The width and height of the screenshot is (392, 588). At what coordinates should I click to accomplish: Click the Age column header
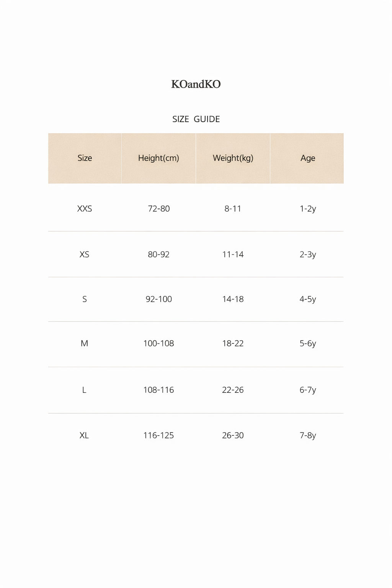308,158
